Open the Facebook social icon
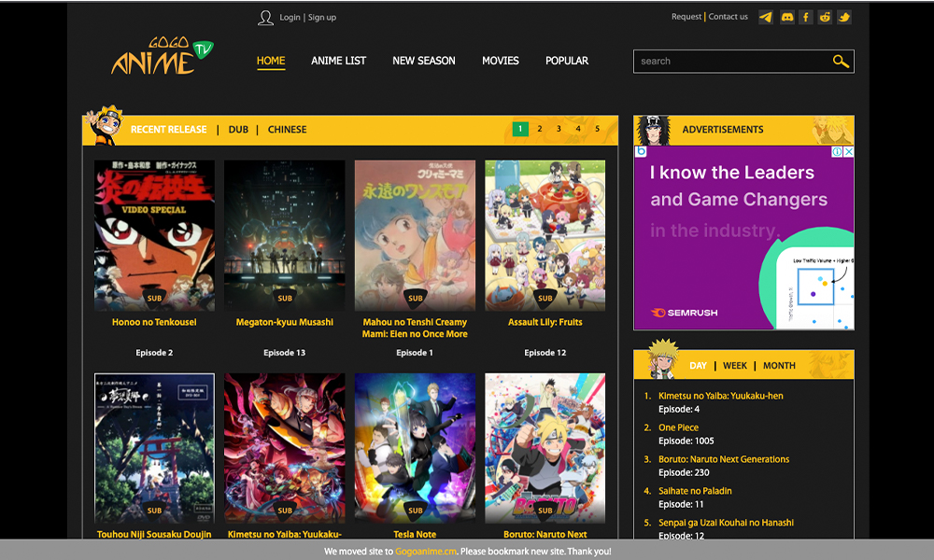Screen dimensions: 934x560 806,17
